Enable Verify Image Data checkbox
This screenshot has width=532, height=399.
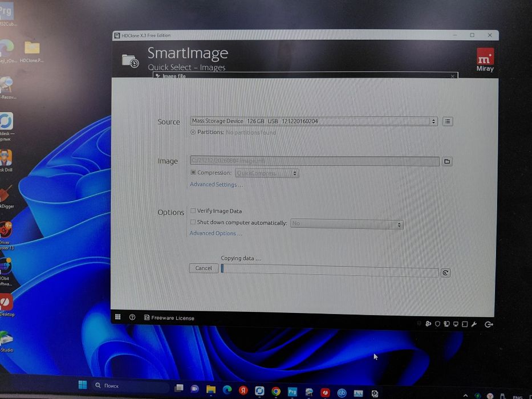(193, 211)
